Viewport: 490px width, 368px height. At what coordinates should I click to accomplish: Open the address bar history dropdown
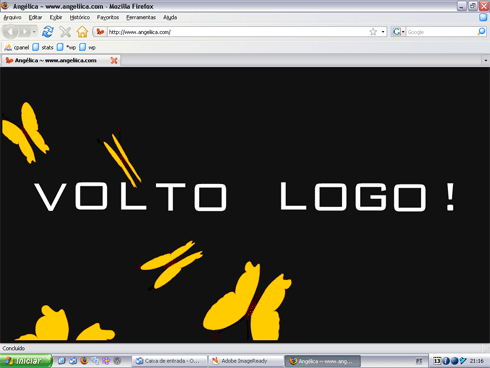[x=383, y=32]
